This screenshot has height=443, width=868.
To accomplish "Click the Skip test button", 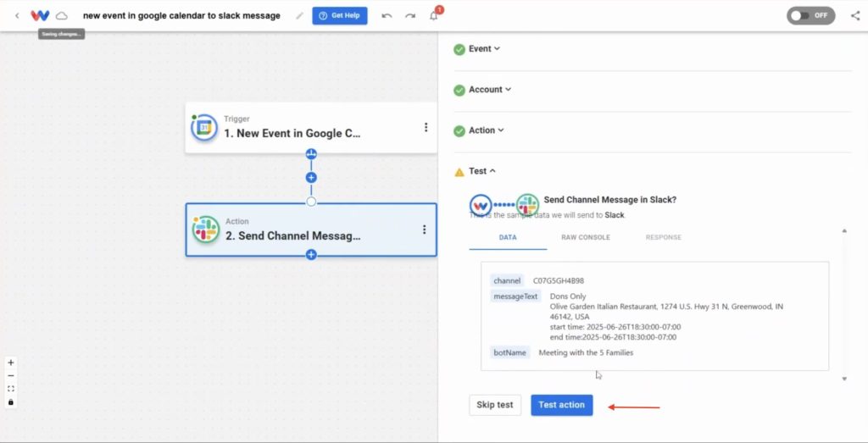I will 495,405.
